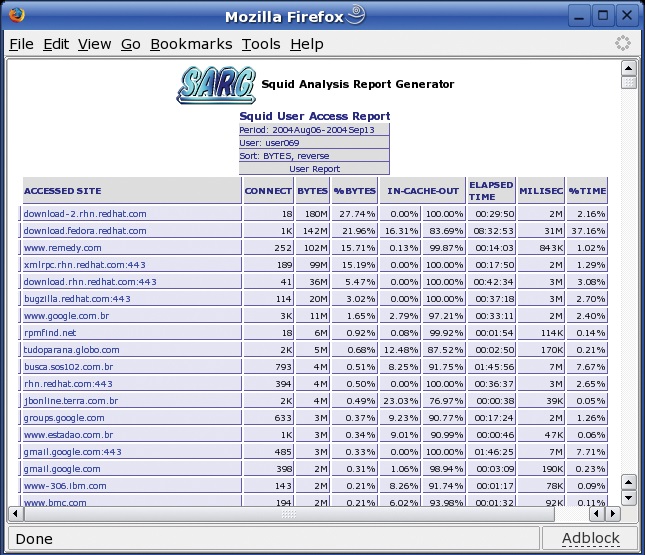Click the 7.67% time cell
The height and width of the screenshot is (555, 645).
[587, 367]
